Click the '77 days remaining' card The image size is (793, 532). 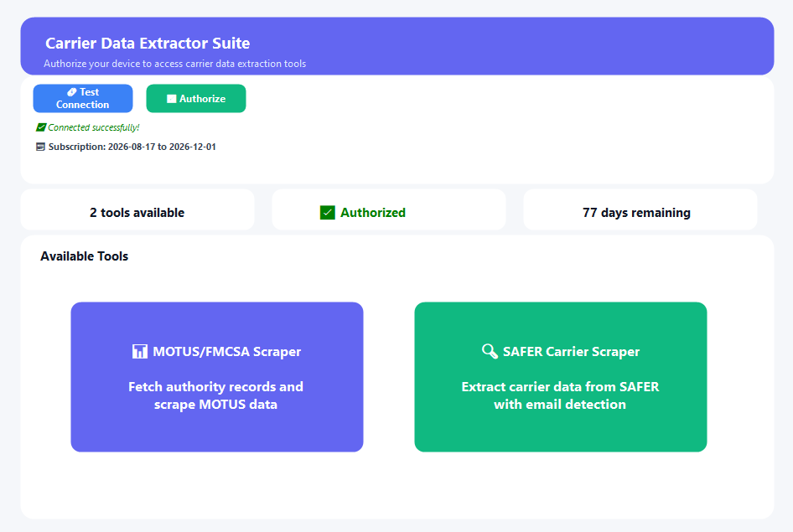(x=640, y=209)
